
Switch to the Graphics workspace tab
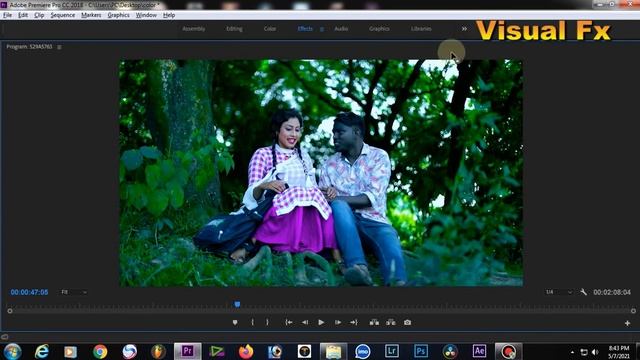(x=379, y=29)
